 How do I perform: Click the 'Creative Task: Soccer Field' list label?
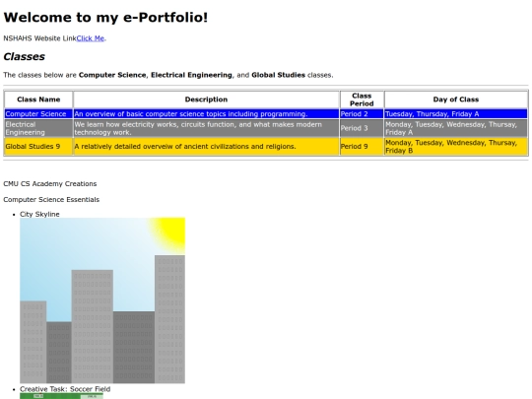pos(65,389)
